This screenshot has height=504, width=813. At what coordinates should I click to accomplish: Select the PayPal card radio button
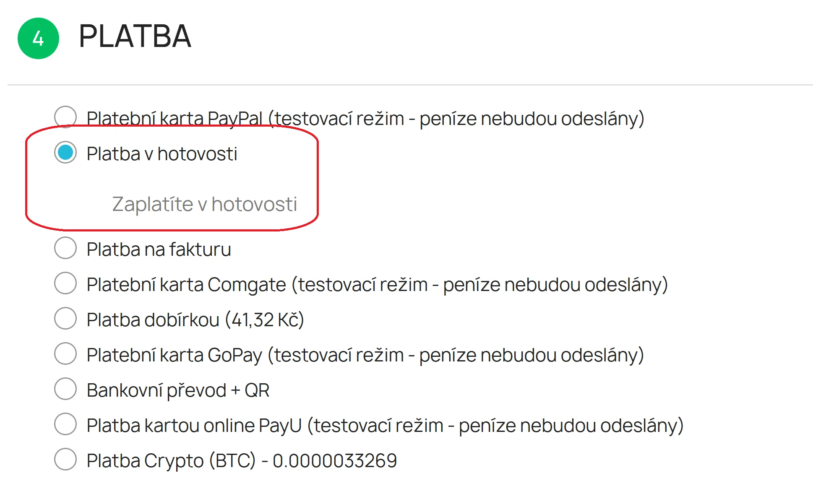pos(65,117)
